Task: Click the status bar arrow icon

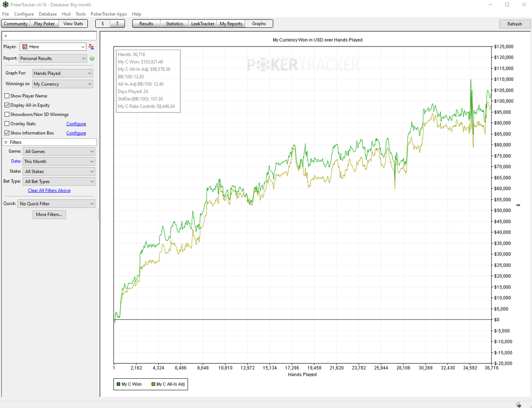Action: point(519,404)
